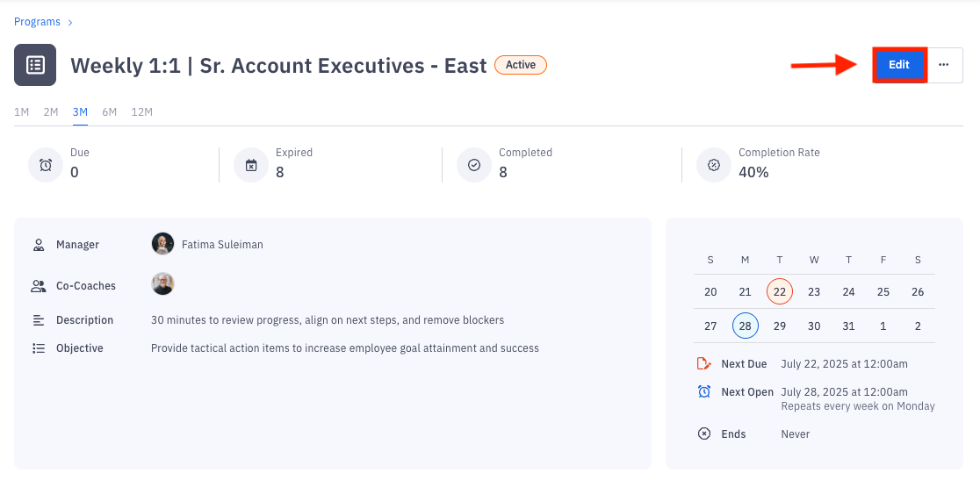Click Fatima Suleiman's manager avatar

coord(162,244)
